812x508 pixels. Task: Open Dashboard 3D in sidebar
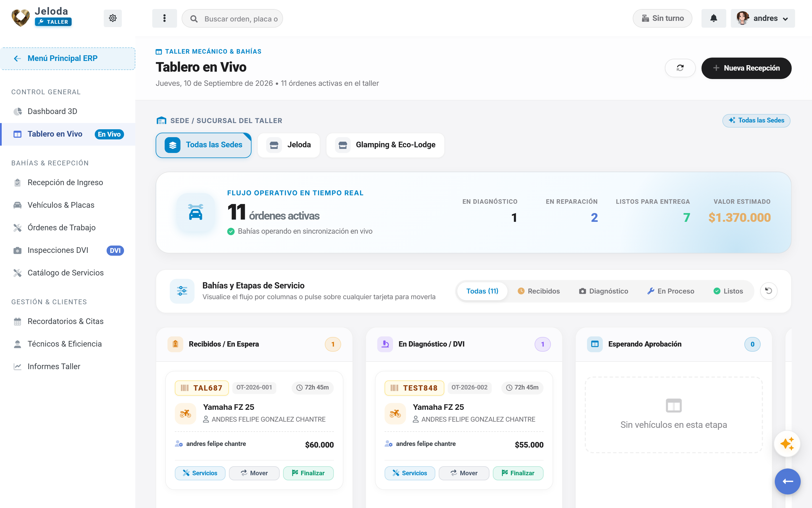tap(68, 111)
